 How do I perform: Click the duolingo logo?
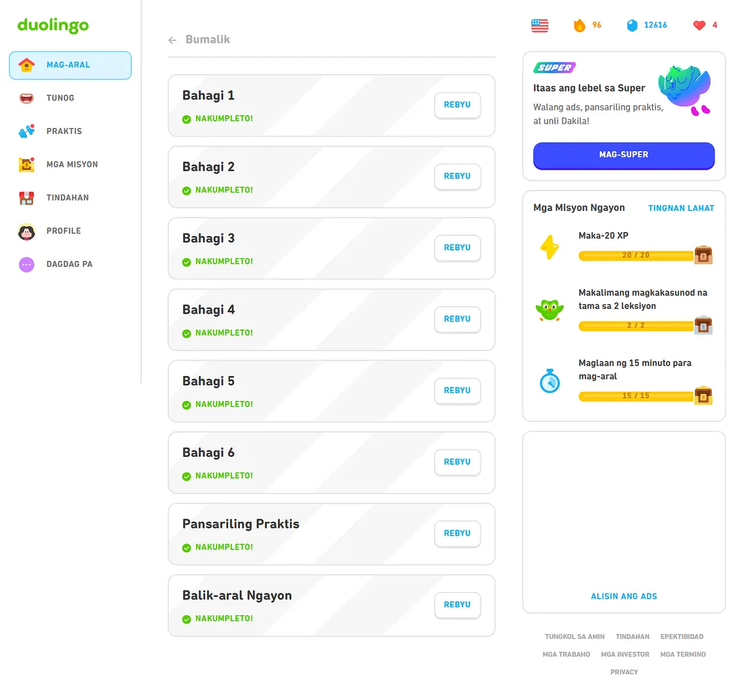click(x=53, y=25)
